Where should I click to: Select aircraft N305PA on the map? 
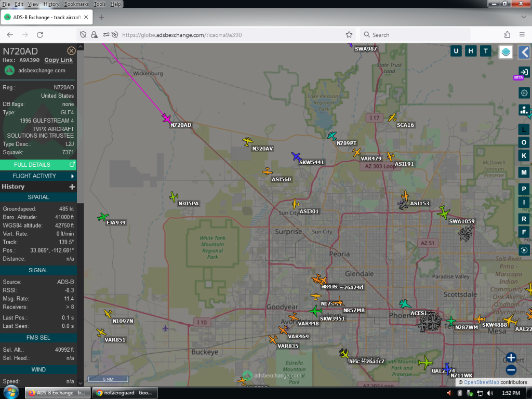tap(174, 196)
